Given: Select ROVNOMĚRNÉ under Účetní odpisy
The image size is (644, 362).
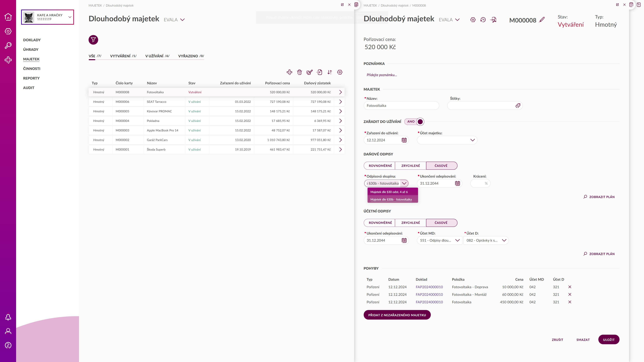Looking at the screenshot, I should [x=379, y=223].
